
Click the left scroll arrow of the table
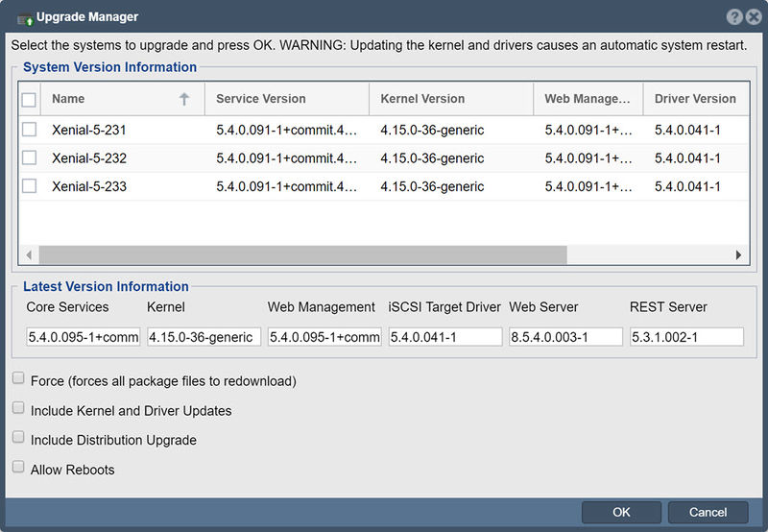pyautogui.click(x=29, y=254)
